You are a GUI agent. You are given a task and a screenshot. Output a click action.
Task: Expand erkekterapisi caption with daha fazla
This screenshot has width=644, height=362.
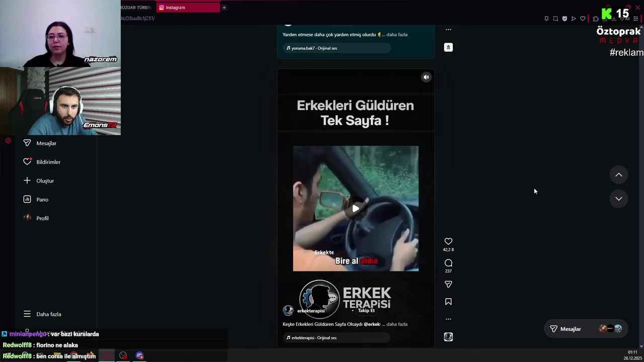point(397,324)
